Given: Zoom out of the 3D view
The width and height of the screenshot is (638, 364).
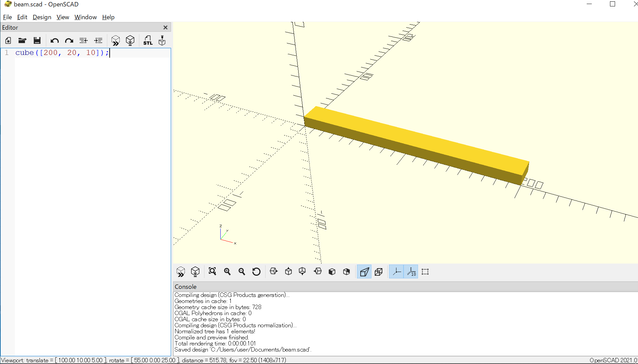Looking at the screenshot, I should (x=242, y=272).
